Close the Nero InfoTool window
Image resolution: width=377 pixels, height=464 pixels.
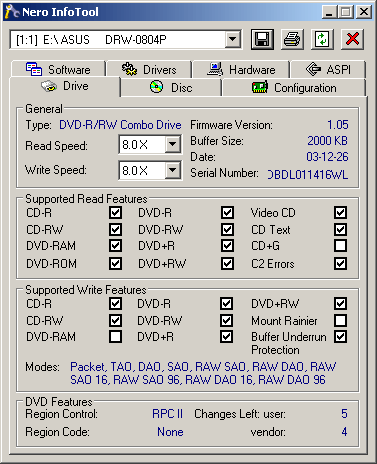pos(364,12)
